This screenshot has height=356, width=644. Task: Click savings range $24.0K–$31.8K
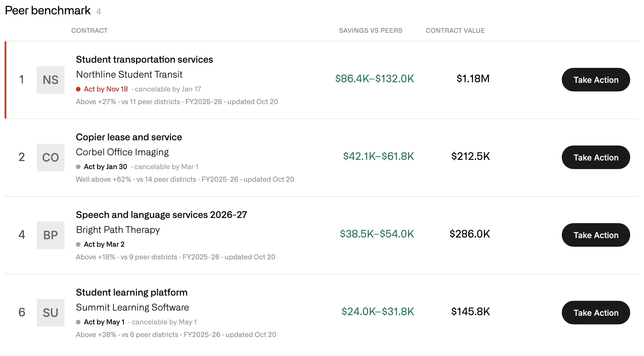pos(378,311)
